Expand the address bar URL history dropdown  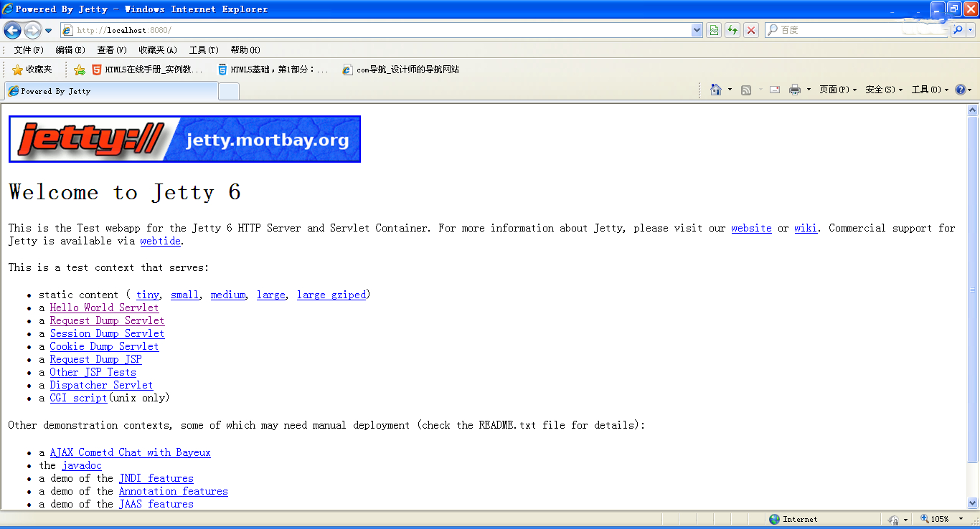coord(697,30)
